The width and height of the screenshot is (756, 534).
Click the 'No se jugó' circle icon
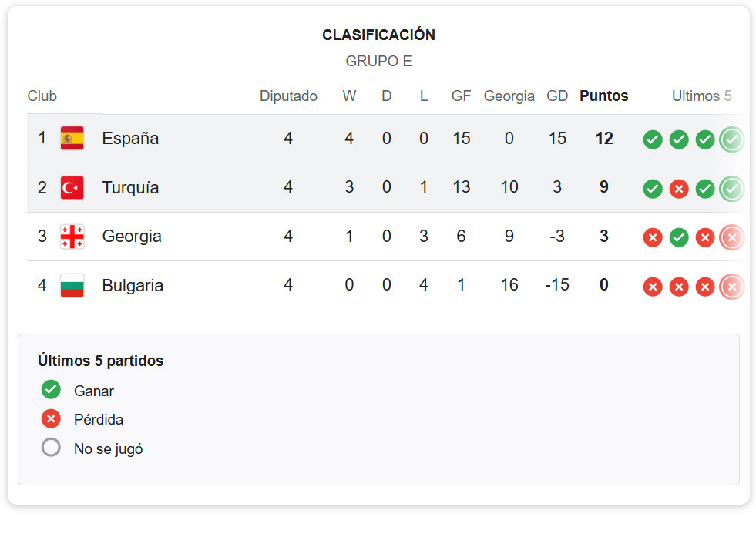point(51,447)
